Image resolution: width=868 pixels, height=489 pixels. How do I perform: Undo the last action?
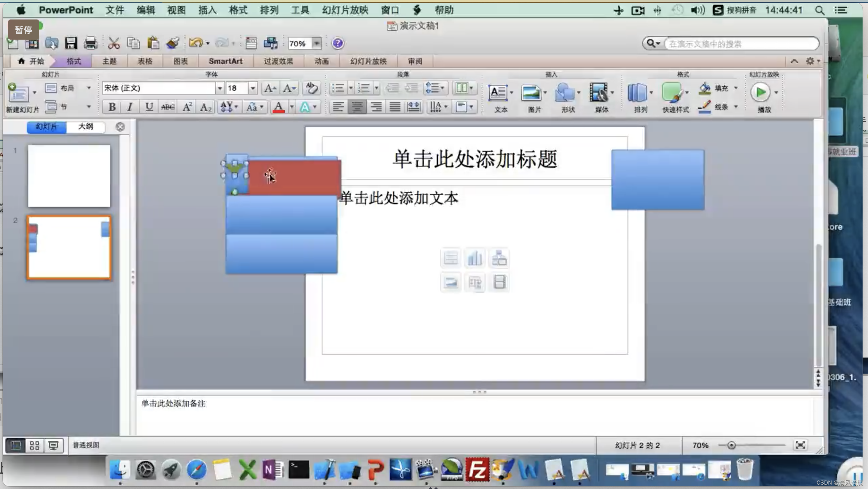pos(196,43)
